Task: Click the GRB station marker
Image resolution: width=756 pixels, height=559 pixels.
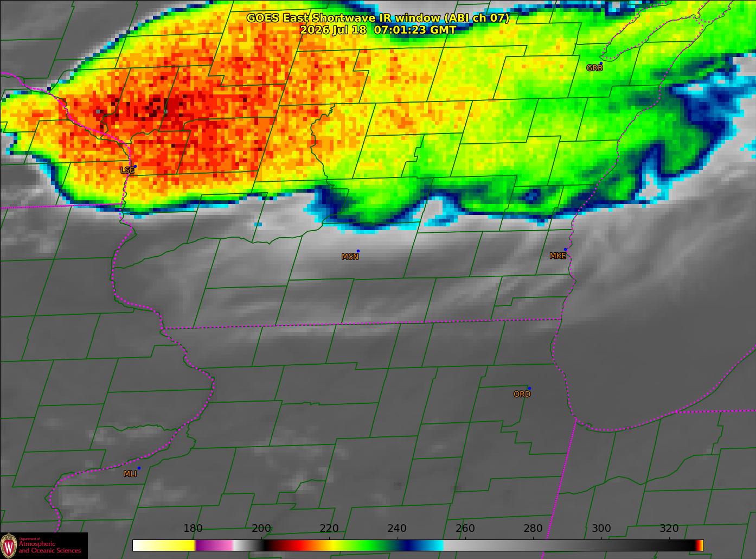Action: [601, 63]
